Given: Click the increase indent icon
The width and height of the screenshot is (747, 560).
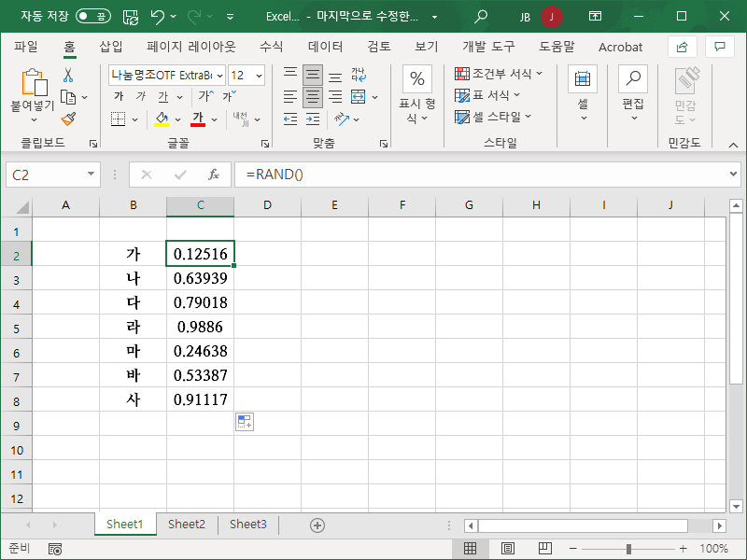Looking at the screenshot, I should tap(313, 119).
